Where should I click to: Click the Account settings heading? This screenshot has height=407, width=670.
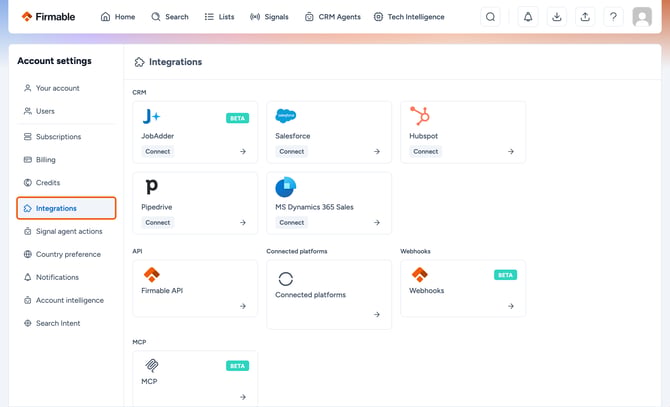point(54,61)
